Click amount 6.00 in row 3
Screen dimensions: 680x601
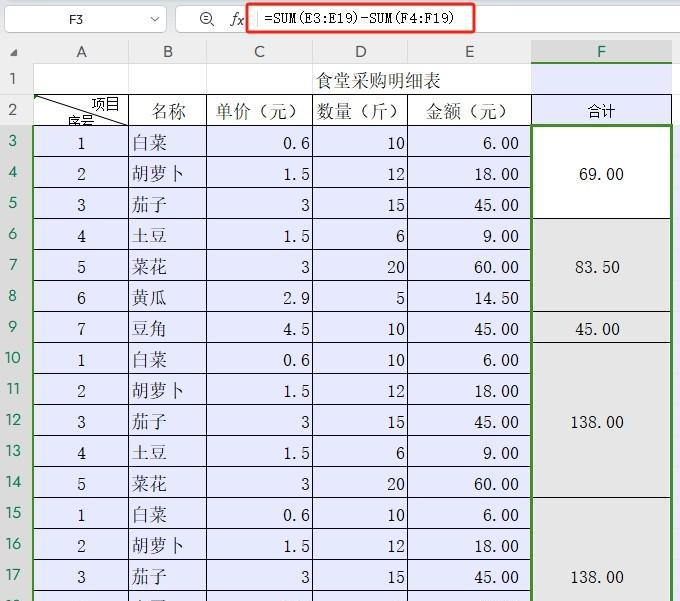click(469, 142)
